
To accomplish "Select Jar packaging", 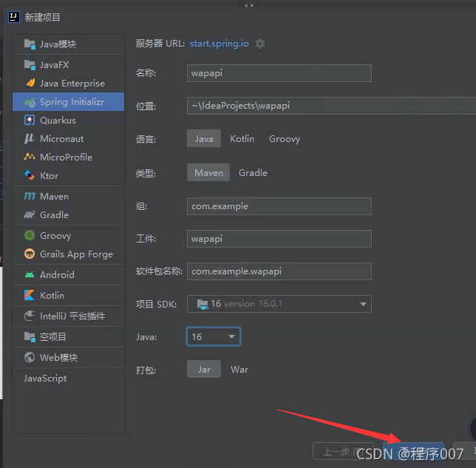I will [204, 369].
